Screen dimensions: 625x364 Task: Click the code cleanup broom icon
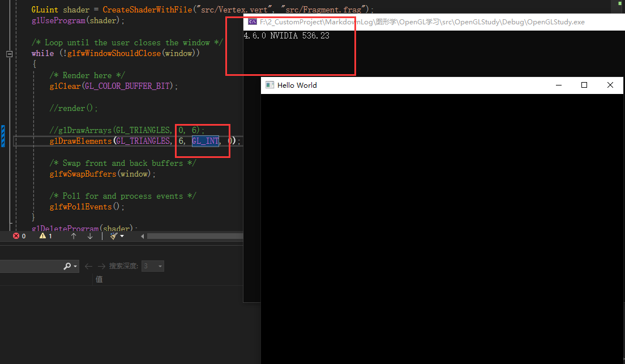[114, 236]
